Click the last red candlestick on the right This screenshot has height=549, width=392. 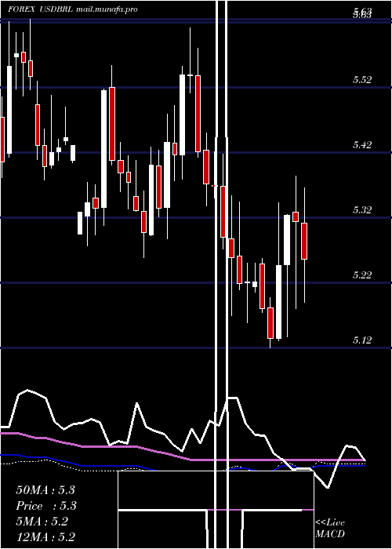304,241
